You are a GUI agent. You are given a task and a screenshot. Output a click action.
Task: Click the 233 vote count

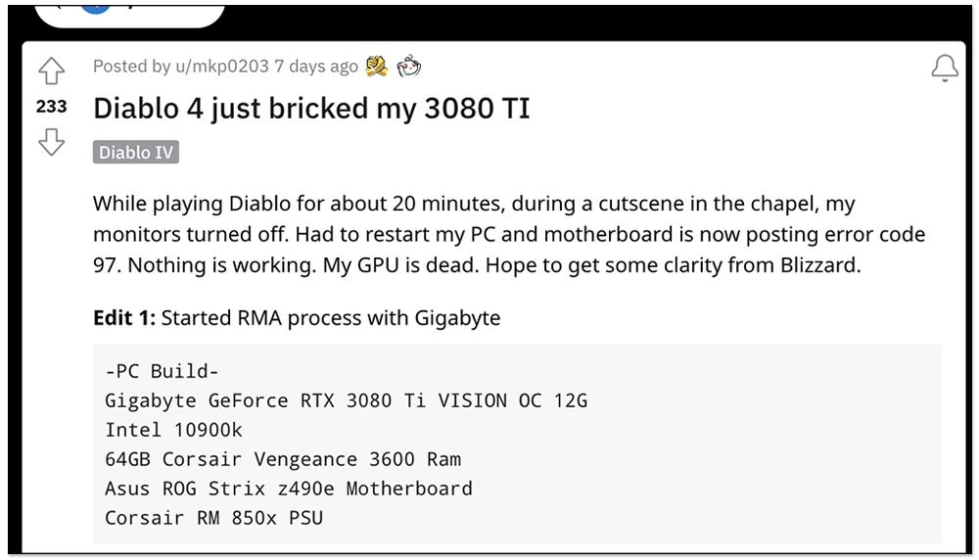pos(51,107)
